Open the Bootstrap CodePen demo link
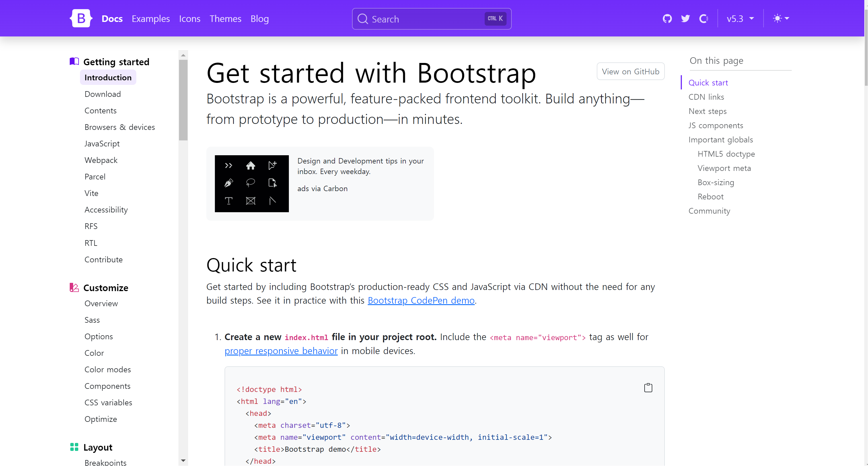 [x=421, y=300]
